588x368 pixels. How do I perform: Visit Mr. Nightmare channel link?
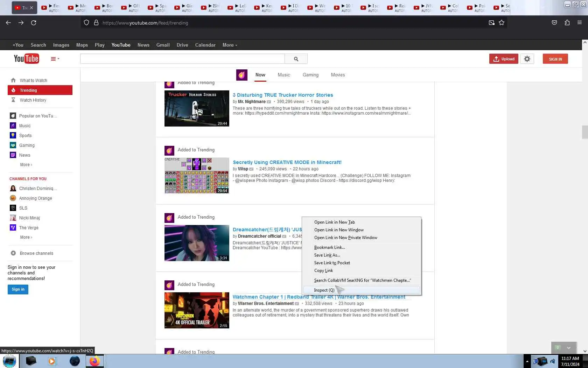point(252,102)
